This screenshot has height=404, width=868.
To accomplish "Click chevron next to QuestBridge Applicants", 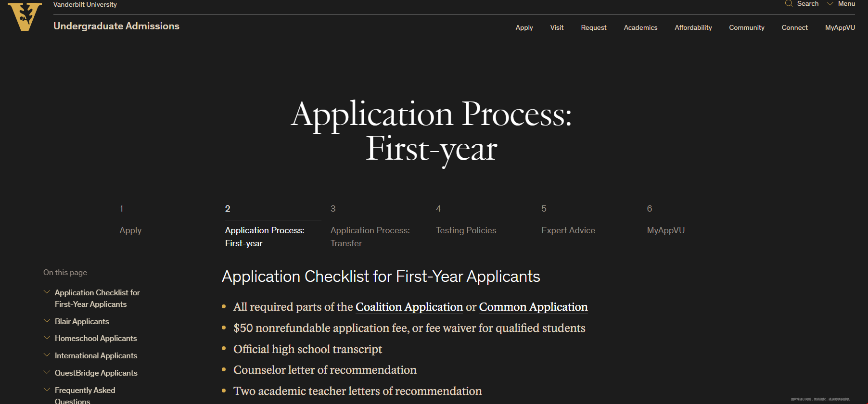I will point(47,372).
